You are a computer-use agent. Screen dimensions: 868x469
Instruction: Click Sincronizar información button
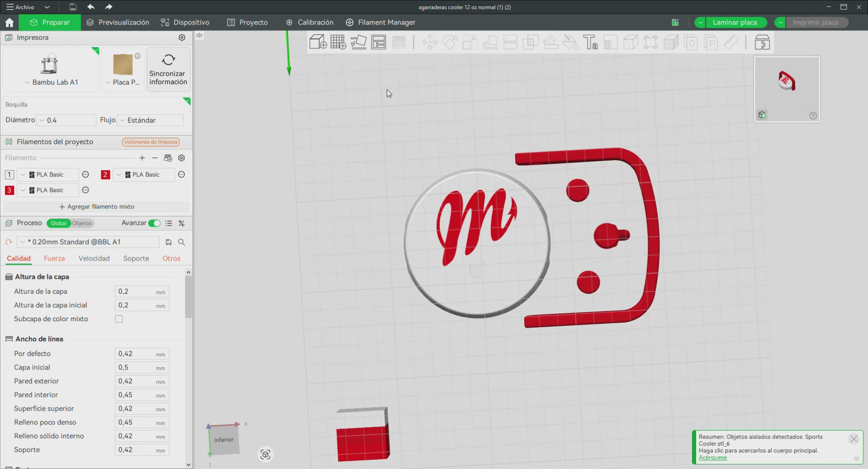point(168,69)
